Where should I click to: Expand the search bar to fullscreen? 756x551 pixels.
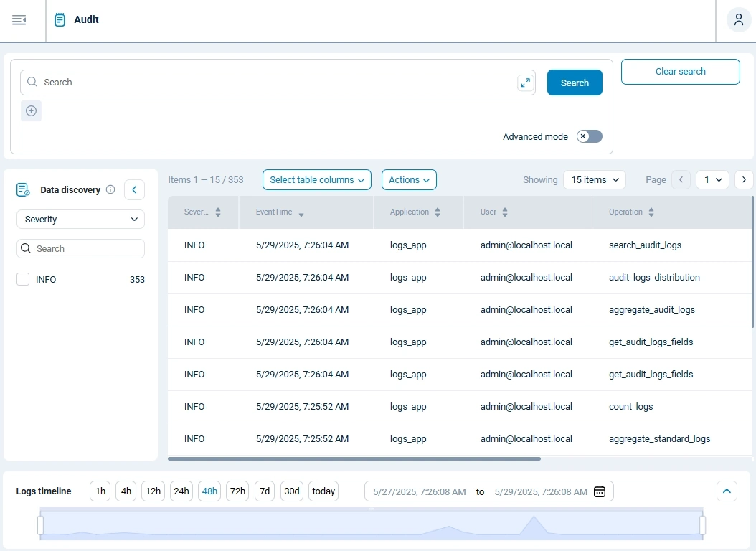click(x=526, y=83)
